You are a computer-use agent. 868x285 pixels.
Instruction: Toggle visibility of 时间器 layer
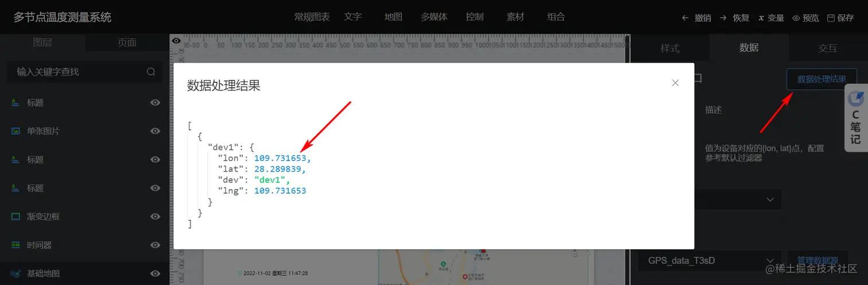155,245
